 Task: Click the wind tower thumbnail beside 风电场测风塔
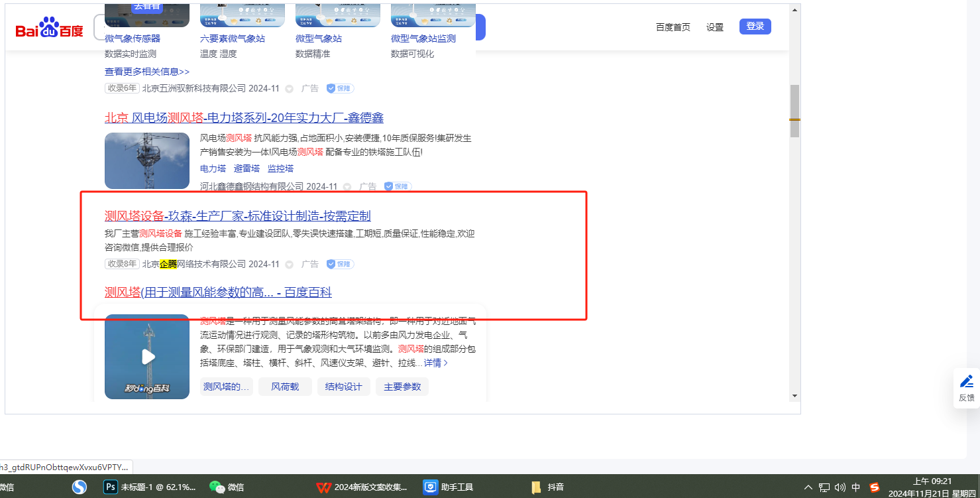point(147,160)
